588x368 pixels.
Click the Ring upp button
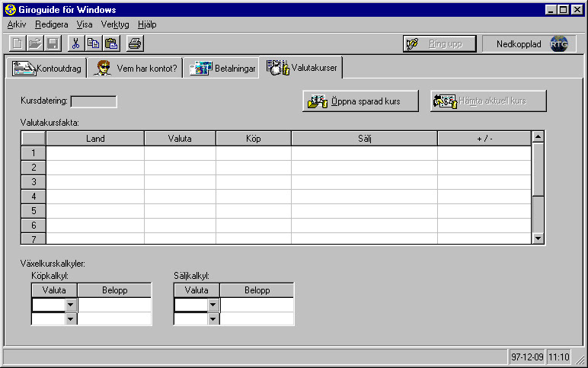pyautogui.click(x=439, y=44)
